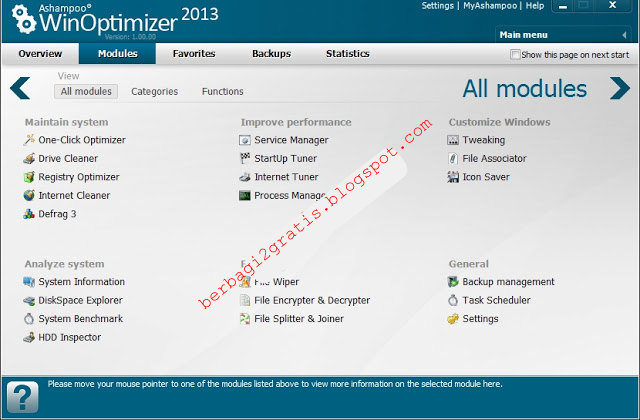
Task: Click the Icon Saver icon
Action: pos(453,177)
